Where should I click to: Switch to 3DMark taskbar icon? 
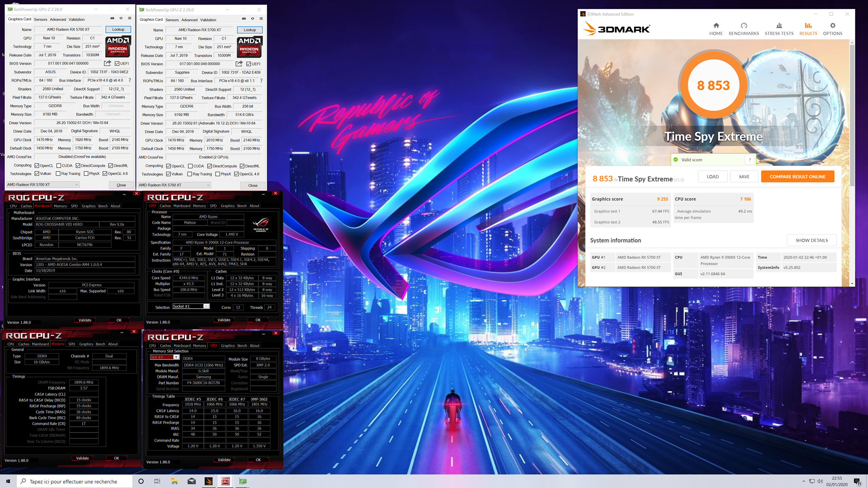(209, 481)
